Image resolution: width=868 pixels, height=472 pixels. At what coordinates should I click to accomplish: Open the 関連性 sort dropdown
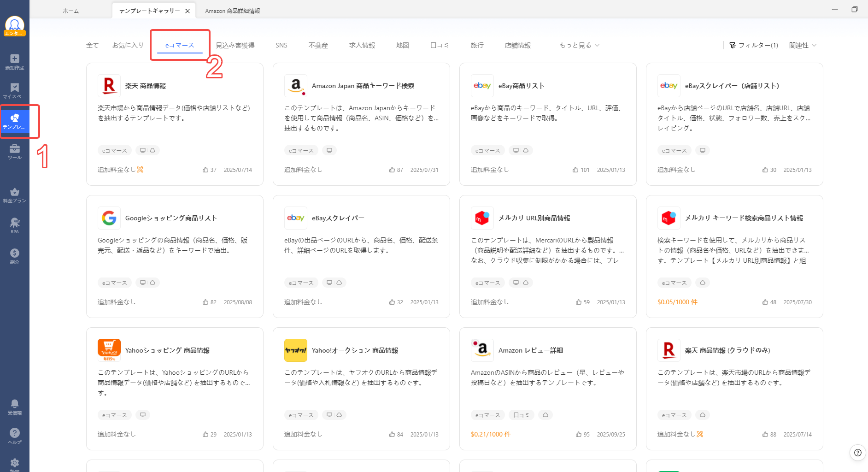[x=802, y=45]
